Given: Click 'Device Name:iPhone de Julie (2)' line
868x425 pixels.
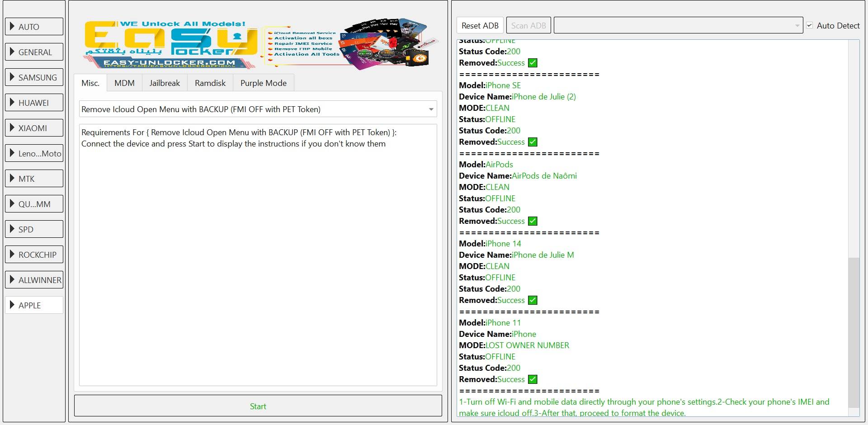Looking at the screenshot, I should coord(517,97).
